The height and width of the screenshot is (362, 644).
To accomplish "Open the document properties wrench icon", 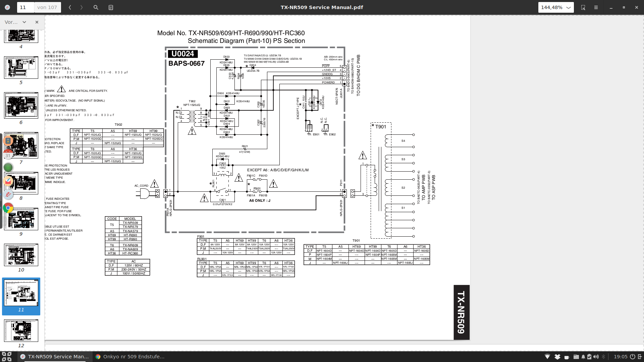I will pyautogui.click(x=583, y=7).
